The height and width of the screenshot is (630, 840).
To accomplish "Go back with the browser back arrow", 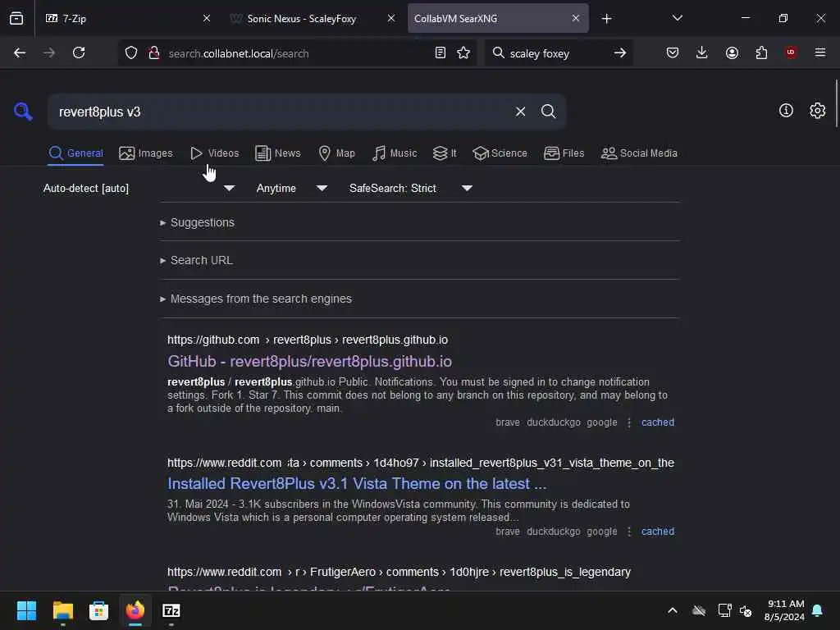I will 20,52.
